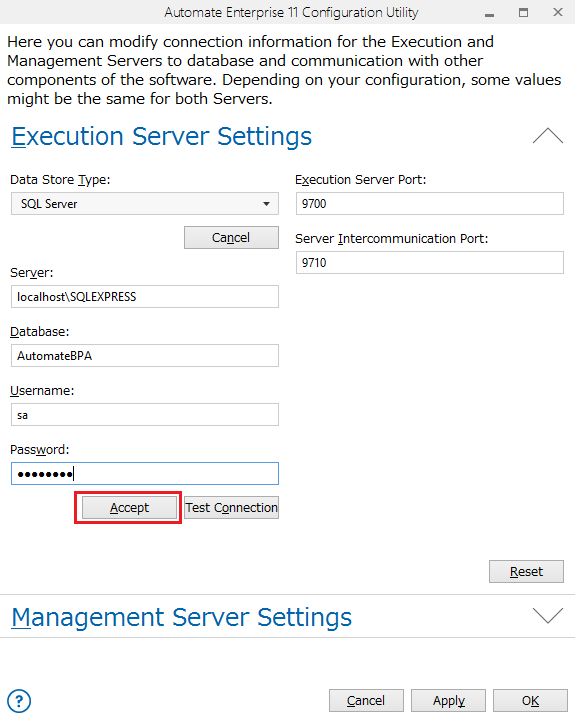
Task: Click the Execution Server Settings heading
Action: (162, 136)
